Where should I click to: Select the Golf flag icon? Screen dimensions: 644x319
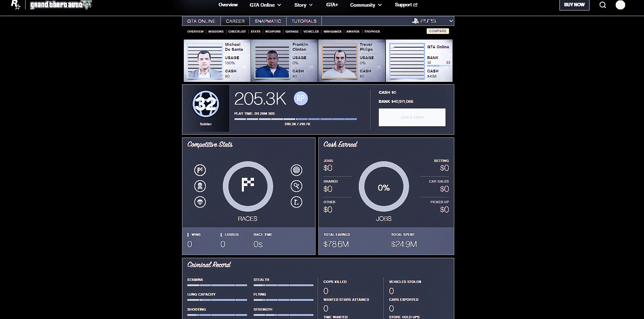point(296,202)
